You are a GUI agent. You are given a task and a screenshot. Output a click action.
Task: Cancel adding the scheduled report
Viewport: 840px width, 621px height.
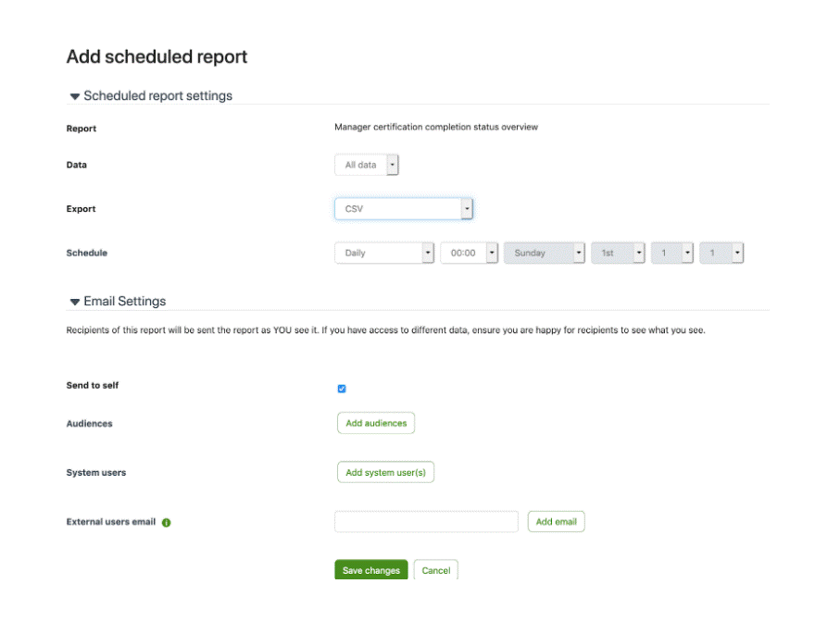[436, 570]
